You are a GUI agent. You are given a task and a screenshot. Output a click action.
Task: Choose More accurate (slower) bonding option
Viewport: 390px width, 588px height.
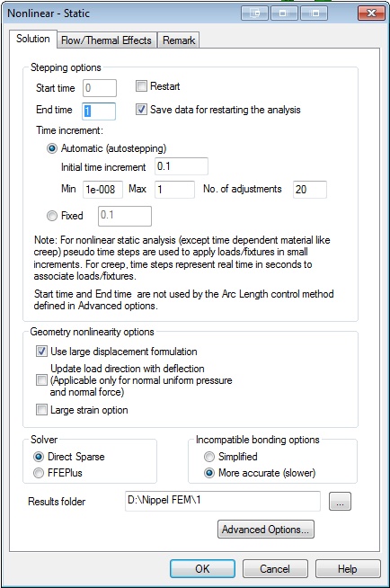pos(209,473)
